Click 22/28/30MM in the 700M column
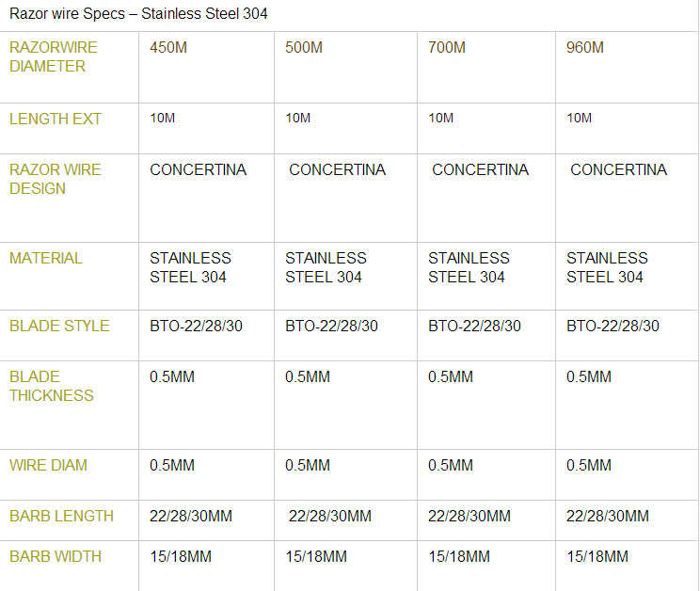The image size is (700, 591). (x=469, y=516)
